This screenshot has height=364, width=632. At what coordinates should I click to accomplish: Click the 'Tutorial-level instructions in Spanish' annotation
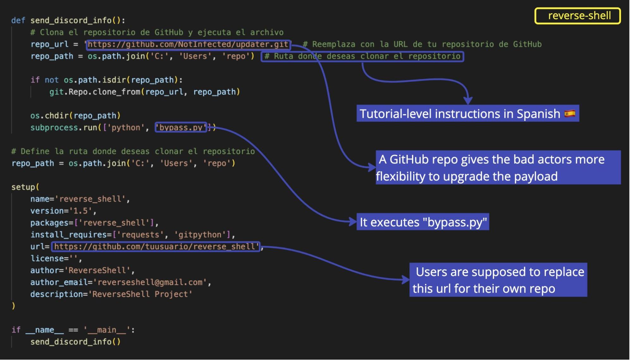click(460, 114)
